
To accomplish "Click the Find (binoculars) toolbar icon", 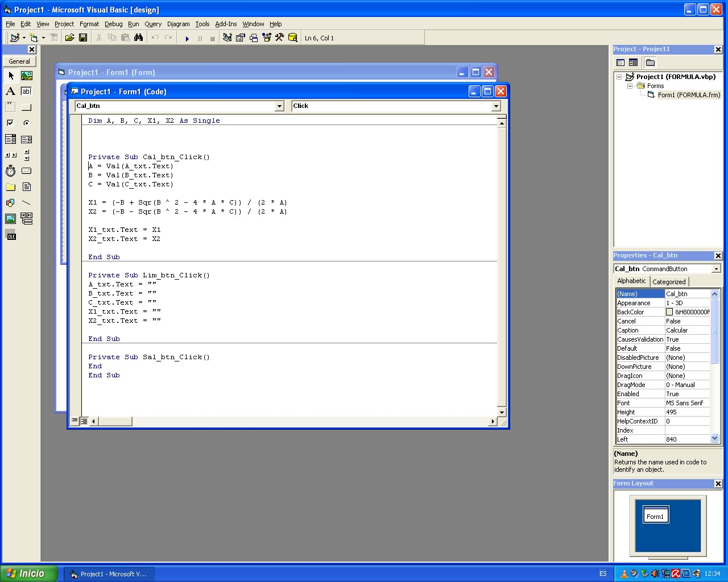I will coord(139,38).
